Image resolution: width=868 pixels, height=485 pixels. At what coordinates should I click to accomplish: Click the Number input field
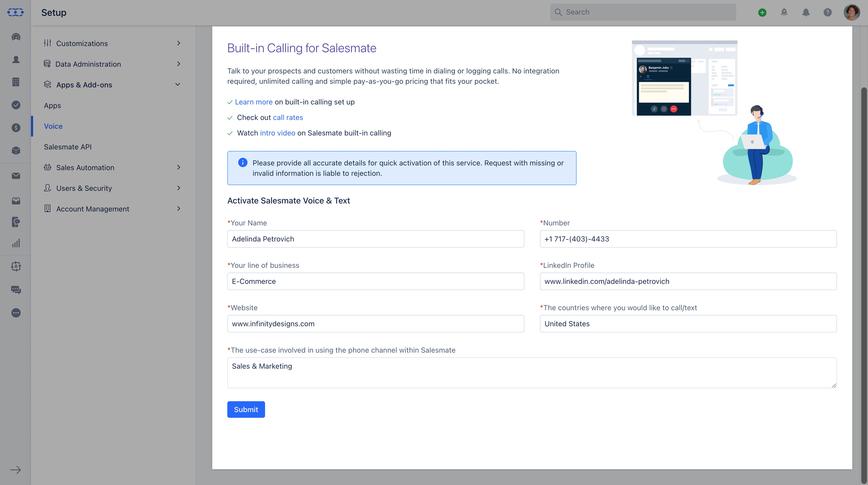click(x=688, y=239)
